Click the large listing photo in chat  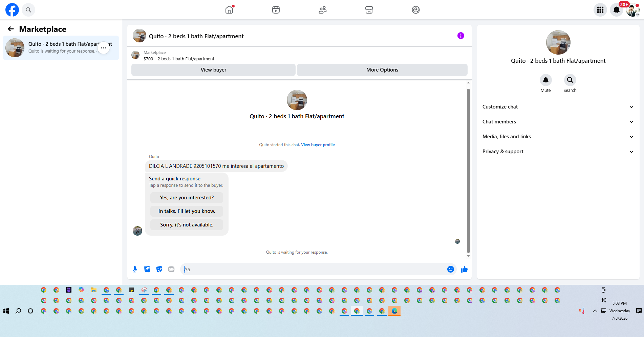click(297, 100)
